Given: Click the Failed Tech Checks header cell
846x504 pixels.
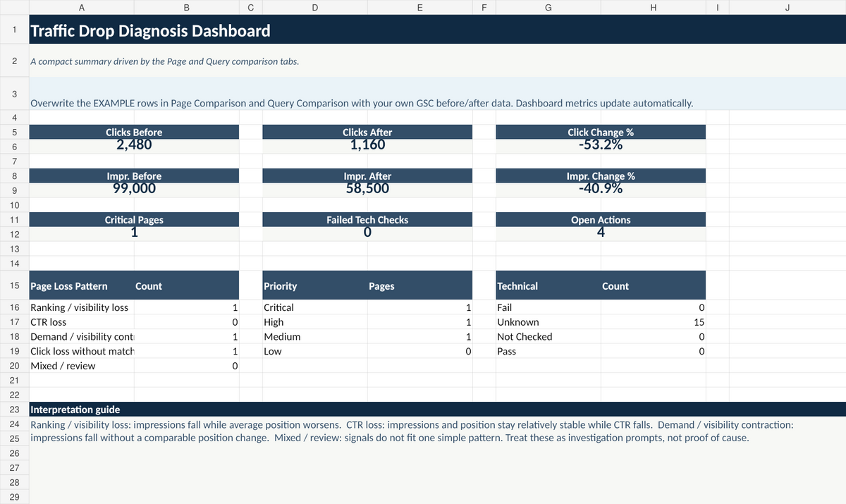Looking at the screenshot, I should pyautogui.click(x=367, y=220).
